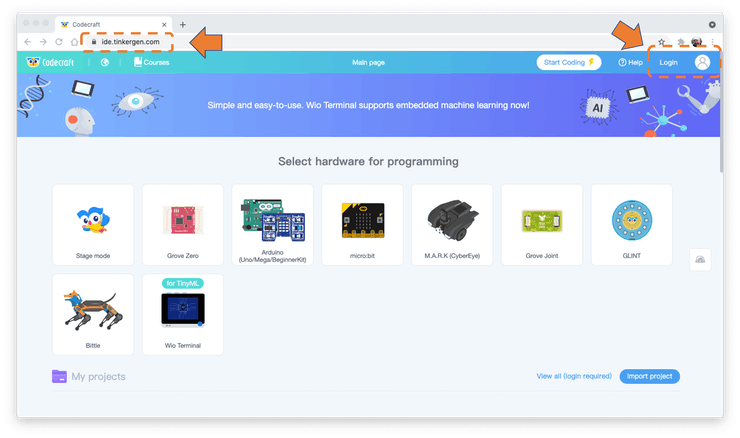Choose the GLINT hardware card
This screenshot has height=438, width=740.
pos(631,225)
